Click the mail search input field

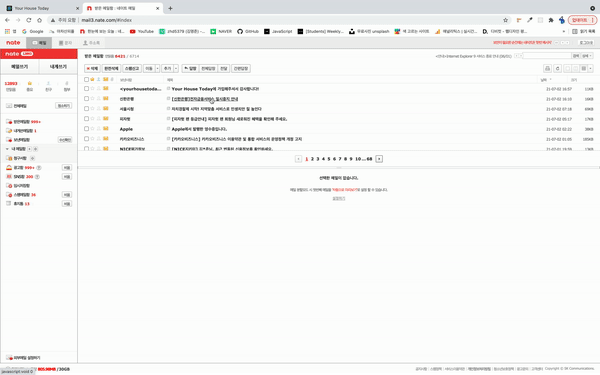click(x=547, y=56)
